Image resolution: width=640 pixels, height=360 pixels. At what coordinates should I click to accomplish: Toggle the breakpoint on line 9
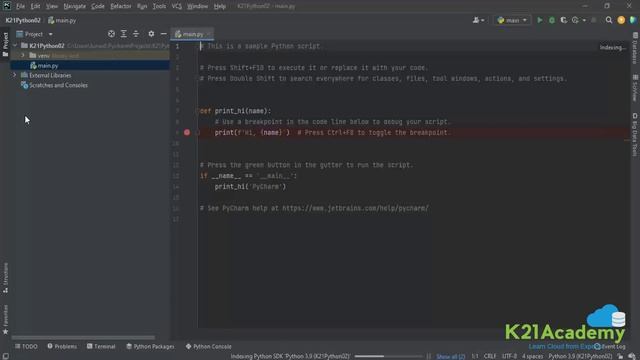(x=187, y=132)
